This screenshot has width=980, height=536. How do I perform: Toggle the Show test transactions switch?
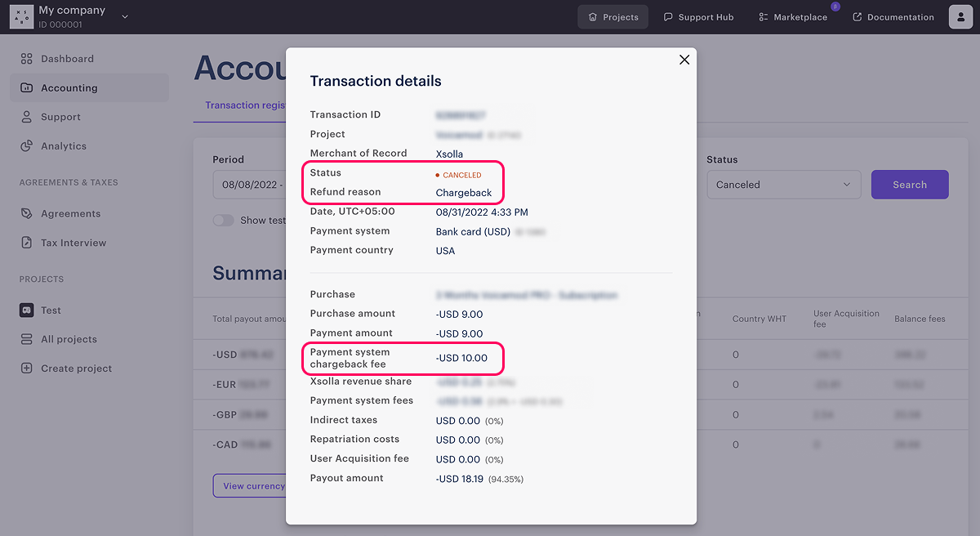coord(223,221)
